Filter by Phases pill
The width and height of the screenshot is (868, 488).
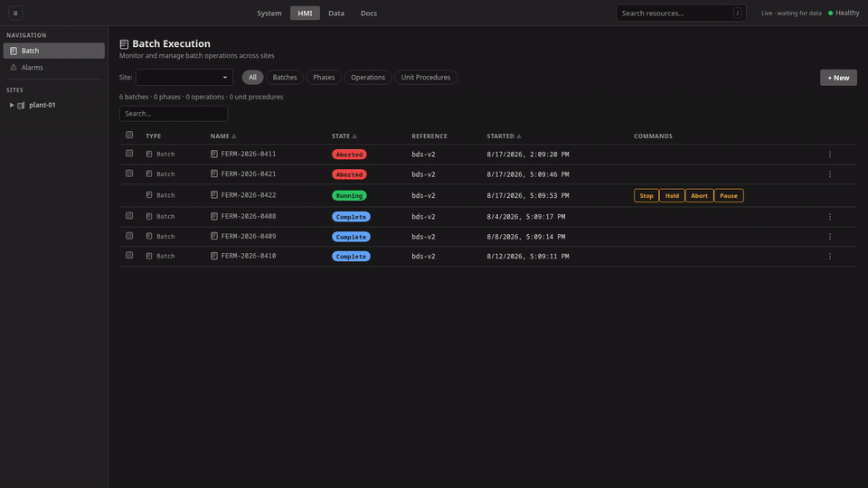[x=324, y=78]
